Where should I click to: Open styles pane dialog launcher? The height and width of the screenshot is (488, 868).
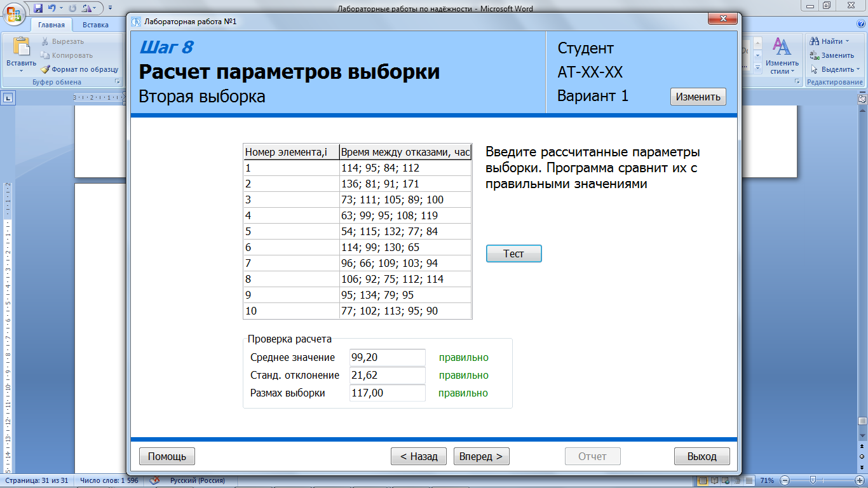pyautogui.click(x=799, y=82)
